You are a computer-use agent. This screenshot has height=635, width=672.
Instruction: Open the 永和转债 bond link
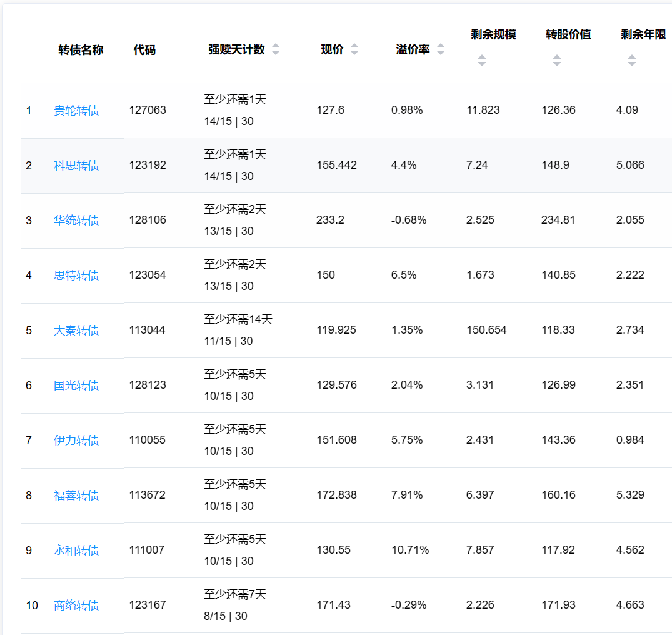tap(76, 551)
